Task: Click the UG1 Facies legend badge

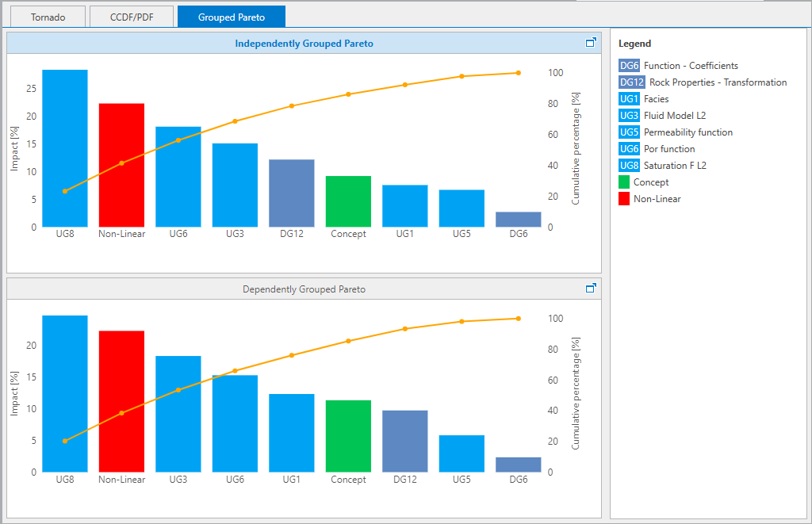Action: tap(629, 99)
